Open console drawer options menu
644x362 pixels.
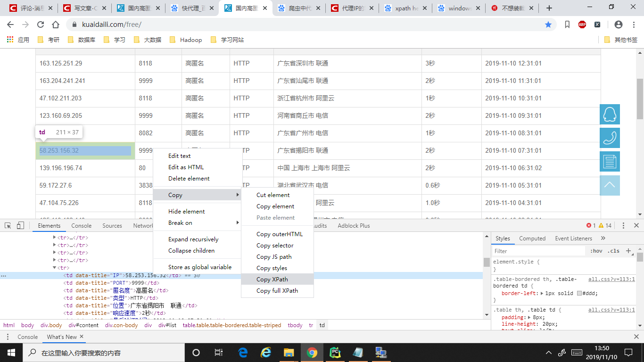pos(8,337)
